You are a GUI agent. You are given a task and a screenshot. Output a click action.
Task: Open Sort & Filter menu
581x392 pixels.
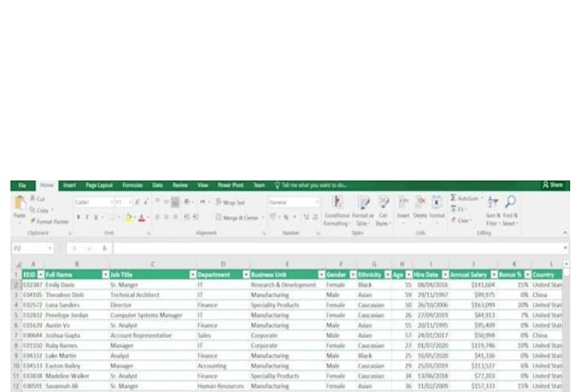click(493, 210)
